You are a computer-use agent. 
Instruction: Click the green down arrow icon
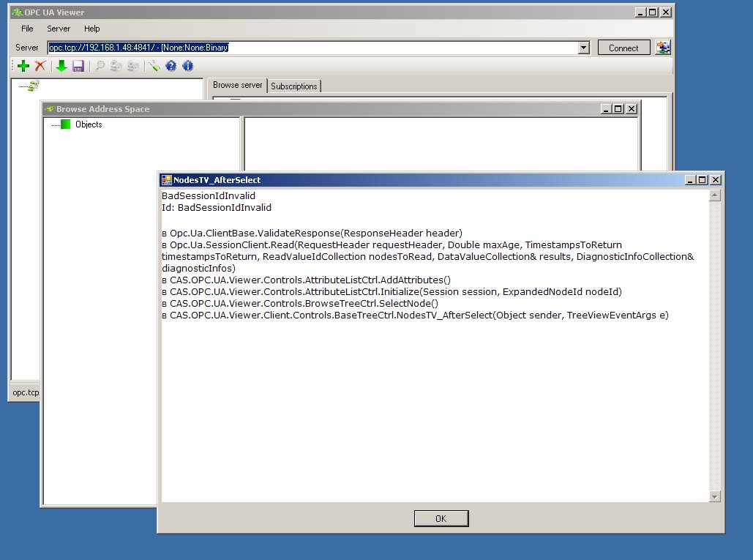click(x=61, y=66)
